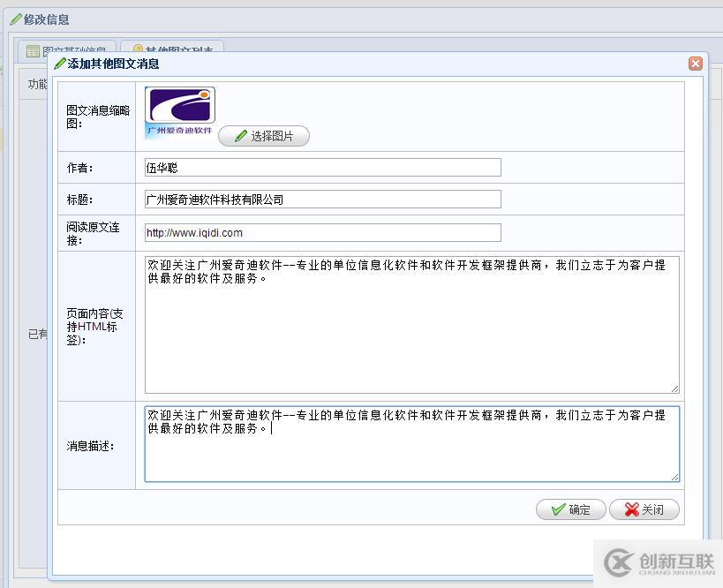The width and height of the screenshot is (723, 588).
Task: Click the pencil icon next to 修改信息
Action: (x=16, y=19)
